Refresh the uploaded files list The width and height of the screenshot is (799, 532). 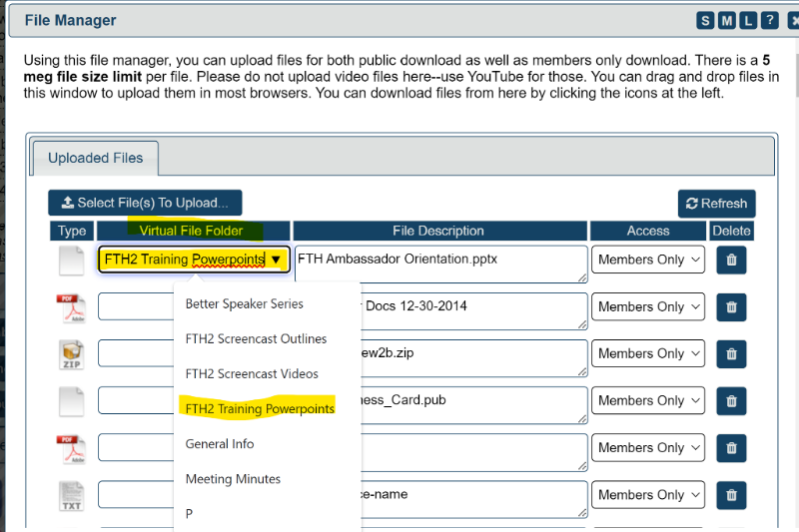(x=716, y=204)
